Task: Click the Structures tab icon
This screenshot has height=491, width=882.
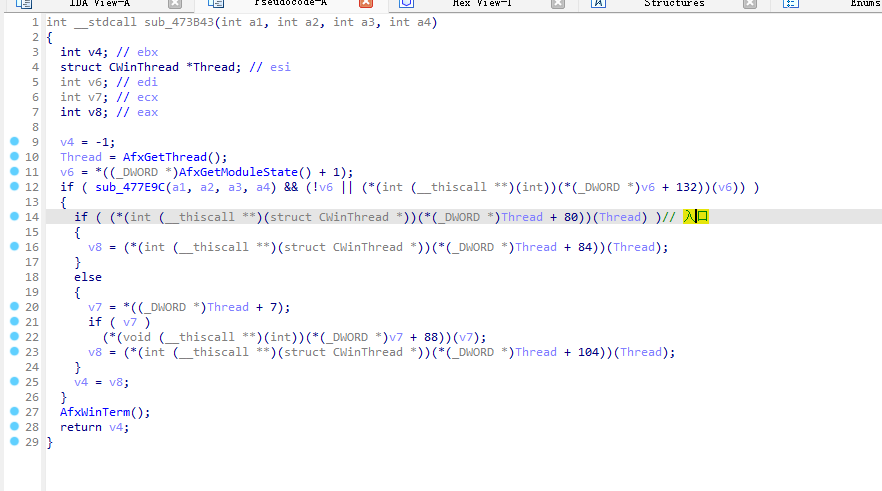Action: (598, 3)
